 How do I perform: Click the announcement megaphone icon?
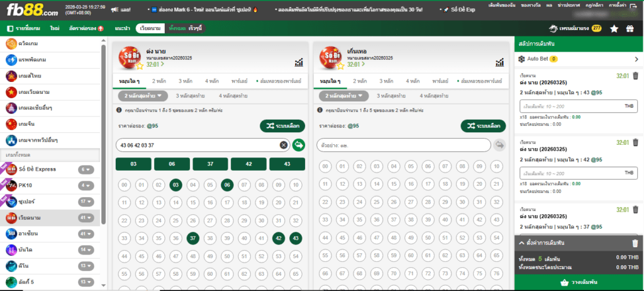click(114, 9)
